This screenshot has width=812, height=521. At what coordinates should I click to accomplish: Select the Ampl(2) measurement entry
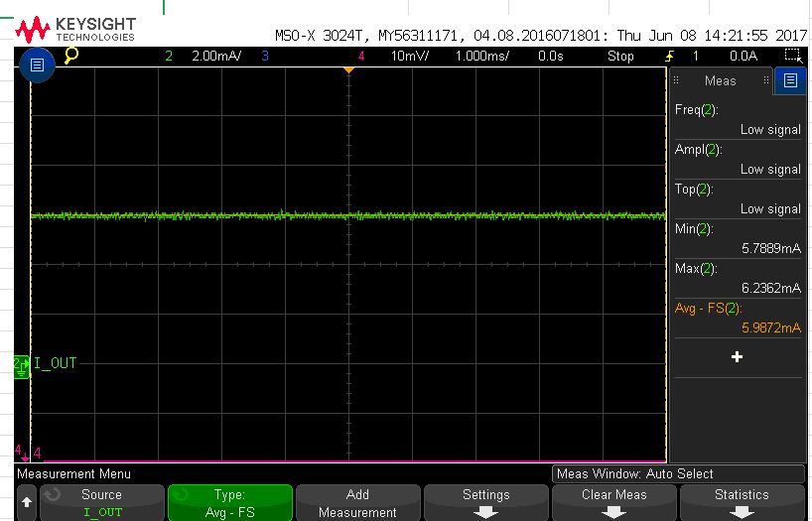(x=738, y=160)
